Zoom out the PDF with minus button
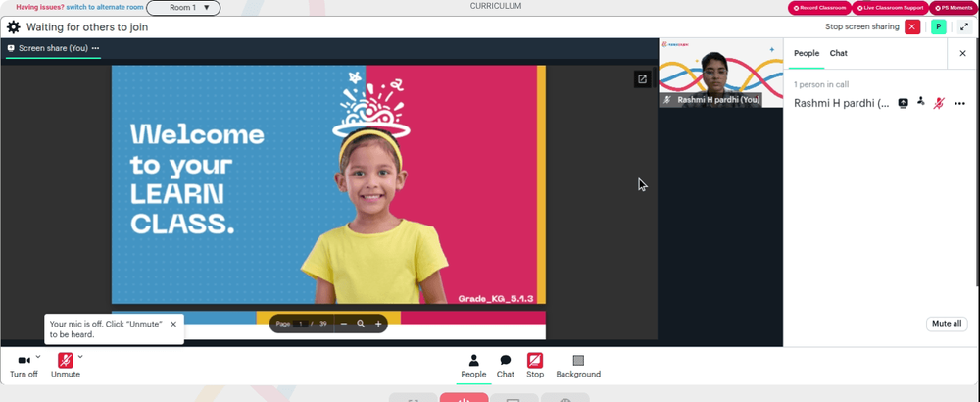Screen dimensions: 980x402 point(344,324)
